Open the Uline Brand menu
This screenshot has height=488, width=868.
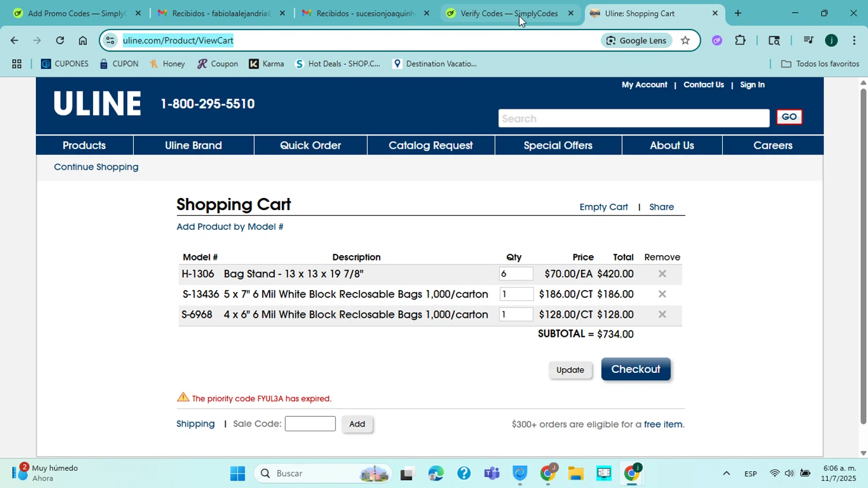[193, 145]
